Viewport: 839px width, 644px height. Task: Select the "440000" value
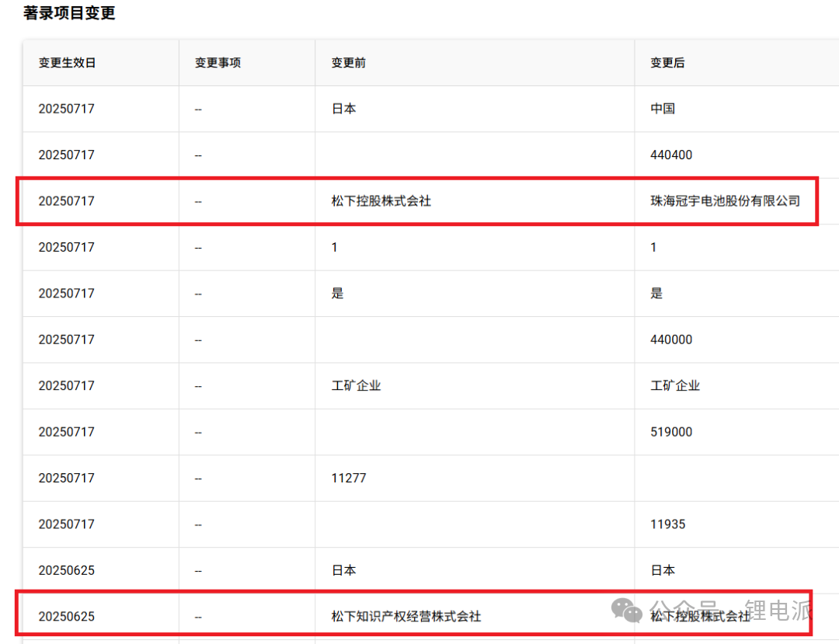[671, 339]
